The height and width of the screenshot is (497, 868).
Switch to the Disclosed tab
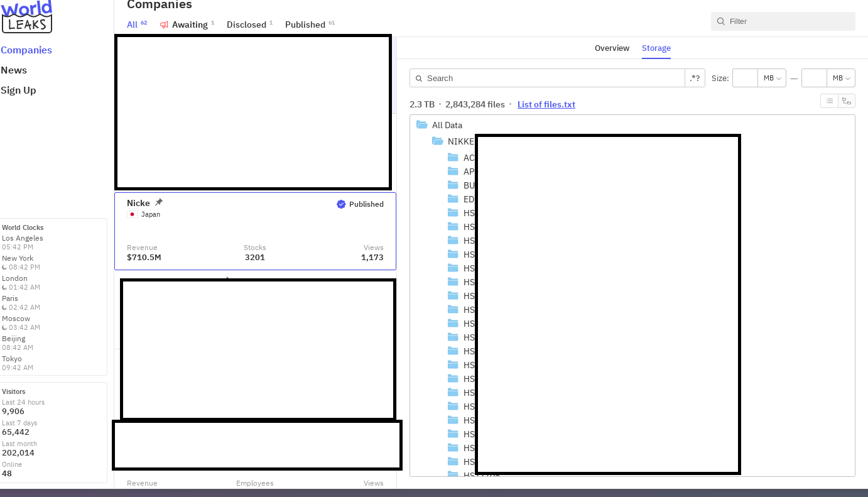point(249,25)
